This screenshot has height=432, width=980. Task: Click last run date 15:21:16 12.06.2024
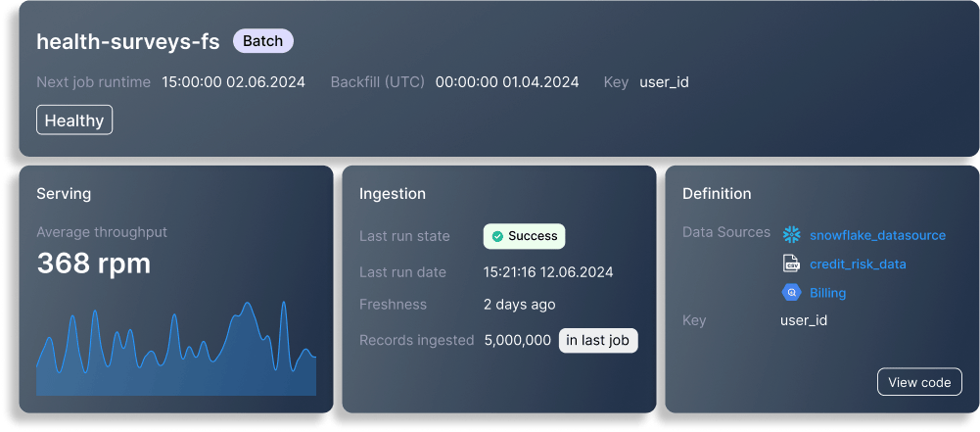548,272
